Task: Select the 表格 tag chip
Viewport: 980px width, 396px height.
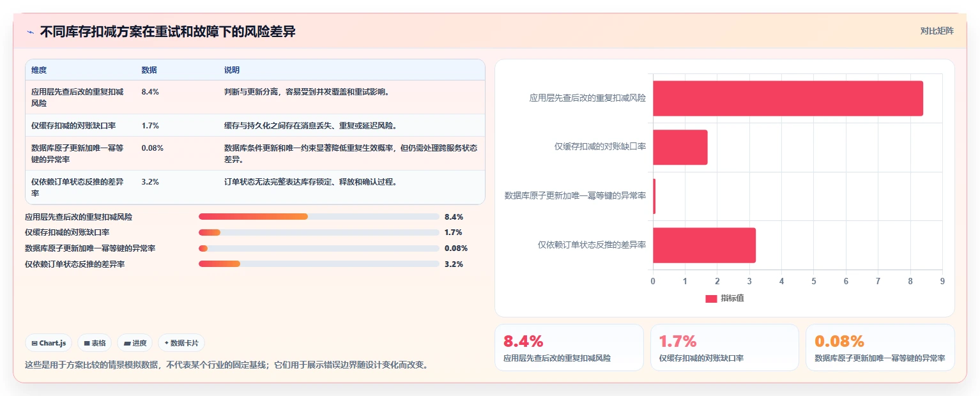Action: [95, 343]
